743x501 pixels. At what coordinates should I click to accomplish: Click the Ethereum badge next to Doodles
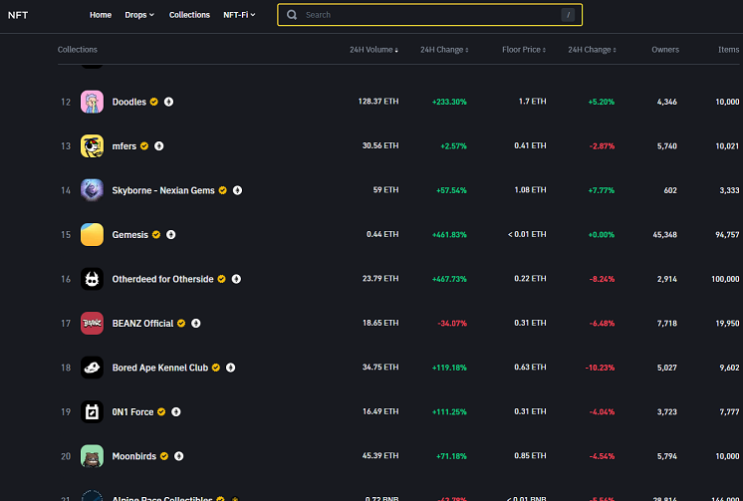click(x=169, y=102)
